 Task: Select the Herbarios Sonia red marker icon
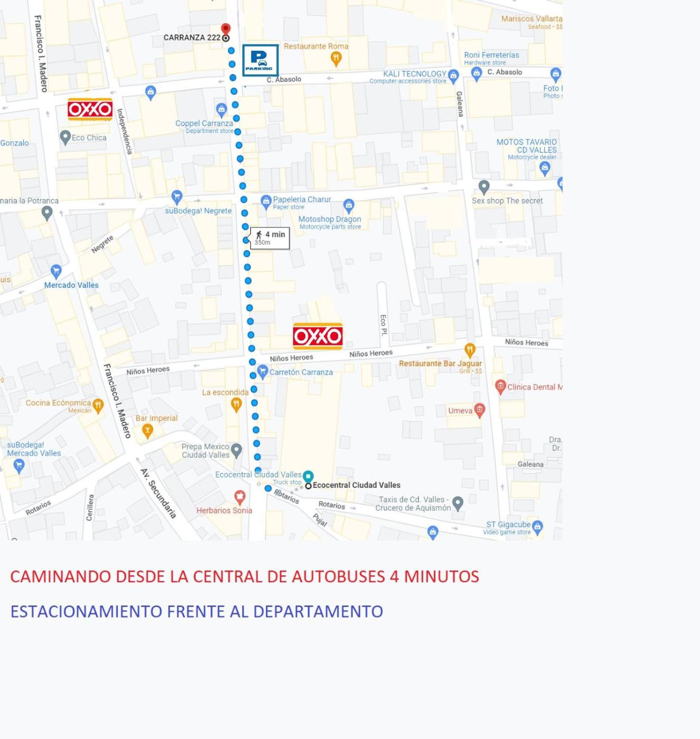(x=240, y=497)
